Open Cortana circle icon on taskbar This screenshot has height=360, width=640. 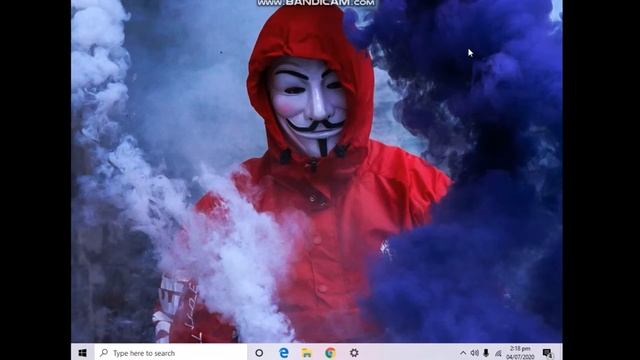[x=259, y=353]
